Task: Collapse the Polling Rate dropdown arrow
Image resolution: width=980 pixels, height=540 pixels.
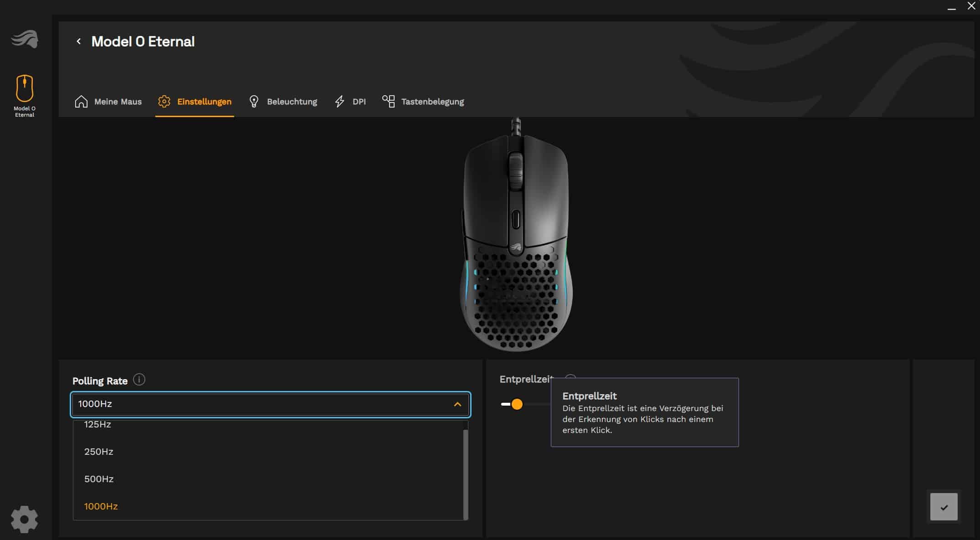Action: [x=457, y=404]
